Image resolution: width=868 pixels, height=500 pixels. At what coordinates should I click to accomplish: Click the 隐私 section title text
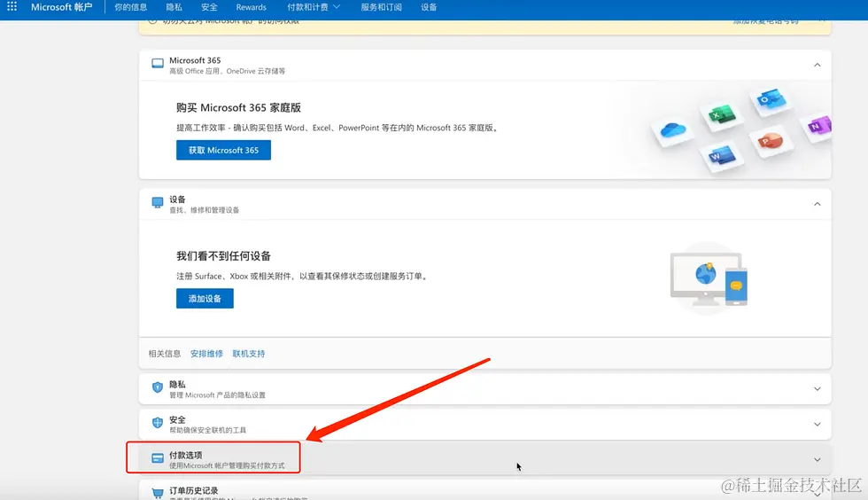tap(177, 384)
